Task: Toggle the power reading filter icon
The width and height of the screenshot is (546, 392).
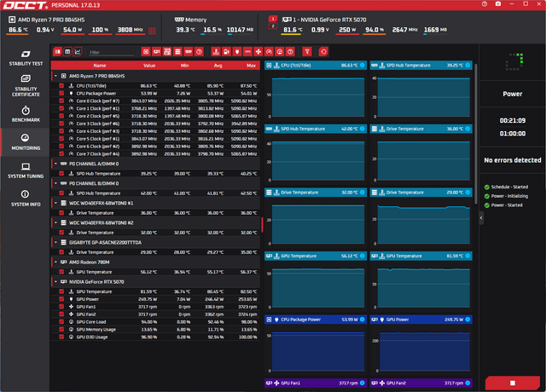Action: 237,52
